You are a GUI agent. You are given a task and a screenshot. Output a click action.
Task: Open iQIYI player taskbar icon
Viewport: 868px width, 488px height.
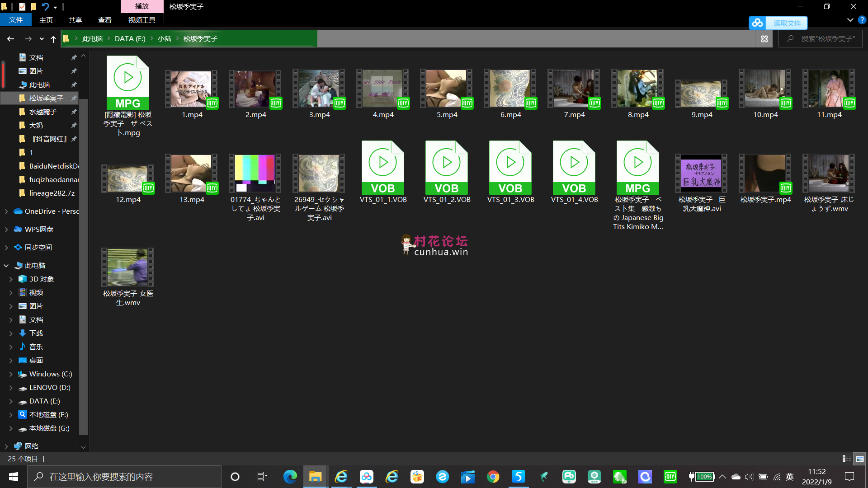[670, 477]
